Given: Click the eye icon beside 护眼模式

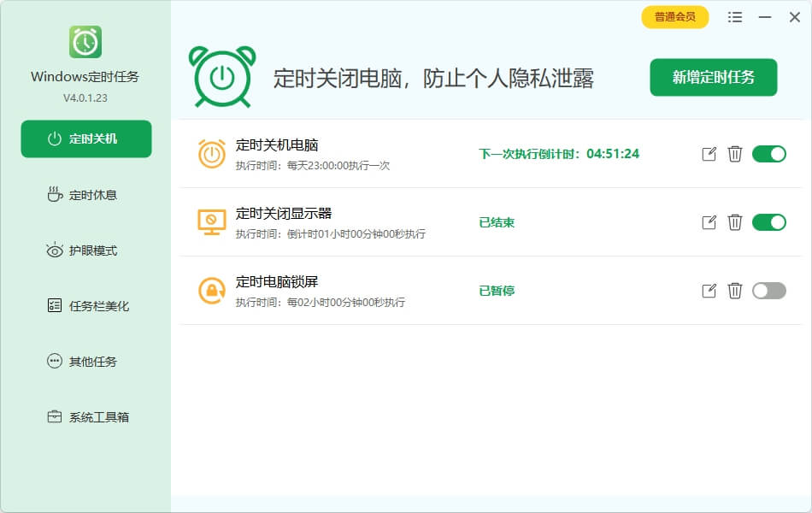Looking at the screenshot, I should pyautogui.click(x=55, y=251).
